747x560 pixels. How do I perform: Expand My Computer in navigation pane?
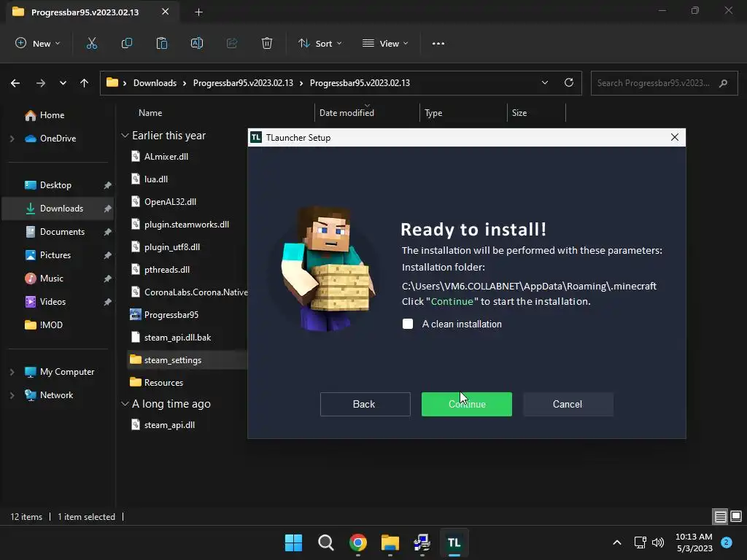[x=12, y=372]
